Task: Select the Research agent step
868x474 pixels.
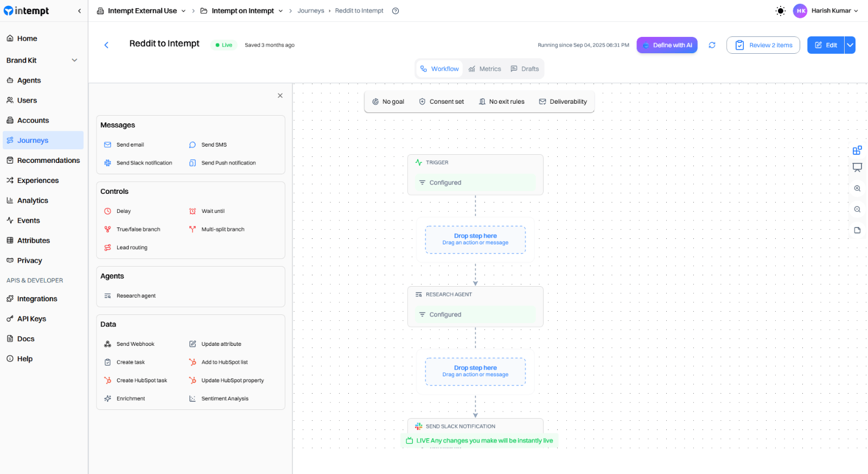Action: (x=130, y=296)
